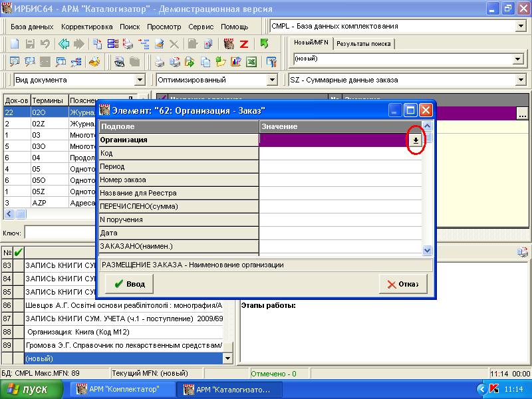Click the Excel export icon
532x399 pixels.
click(251, 63)
